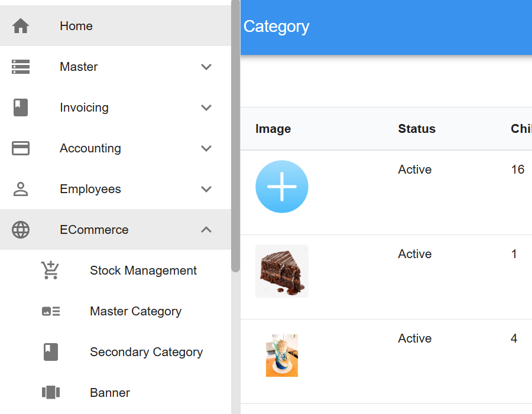Viewport: 532px width, 414px height.
Task: Click the Master Category image-card icon
Action: coord(51,311)
